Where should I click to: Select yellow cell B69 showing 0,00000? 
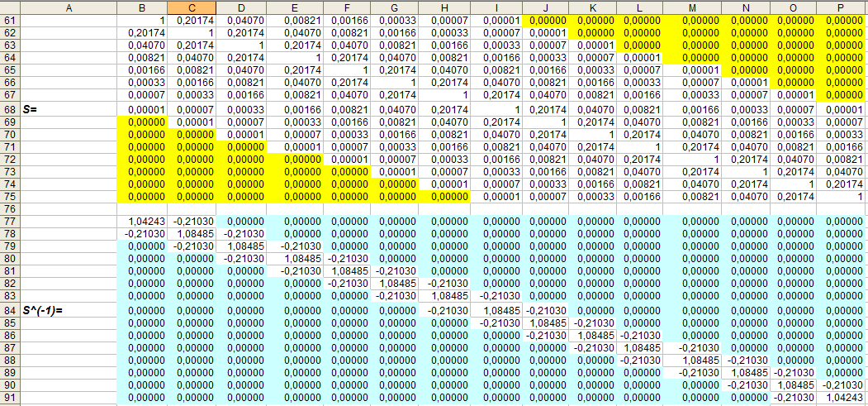[x=142, y=122]
